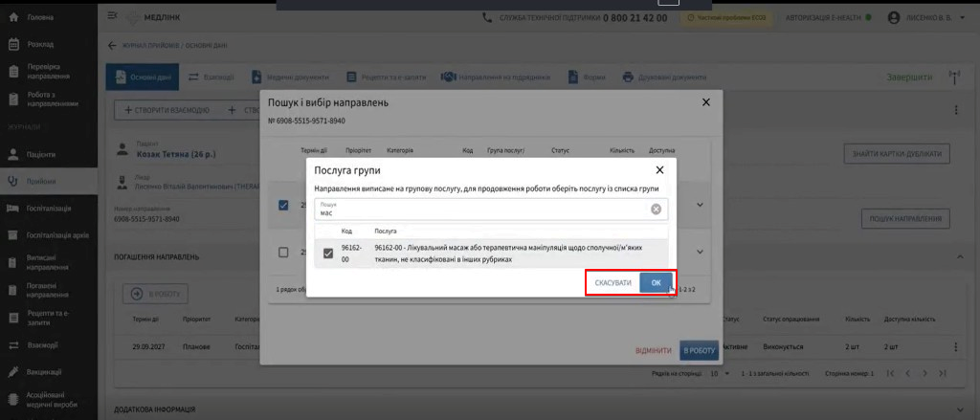Viewport: 980px width, 420px height.
Task: Open the user profile icon for Лисенко В. В.
Action: [x=894, y=18]
